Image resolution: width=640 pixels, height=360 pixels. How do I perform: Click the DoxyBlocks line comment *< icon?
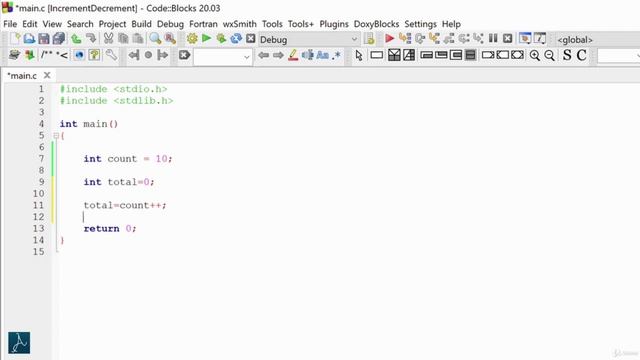pyautogui.click(x=62, y=55)
